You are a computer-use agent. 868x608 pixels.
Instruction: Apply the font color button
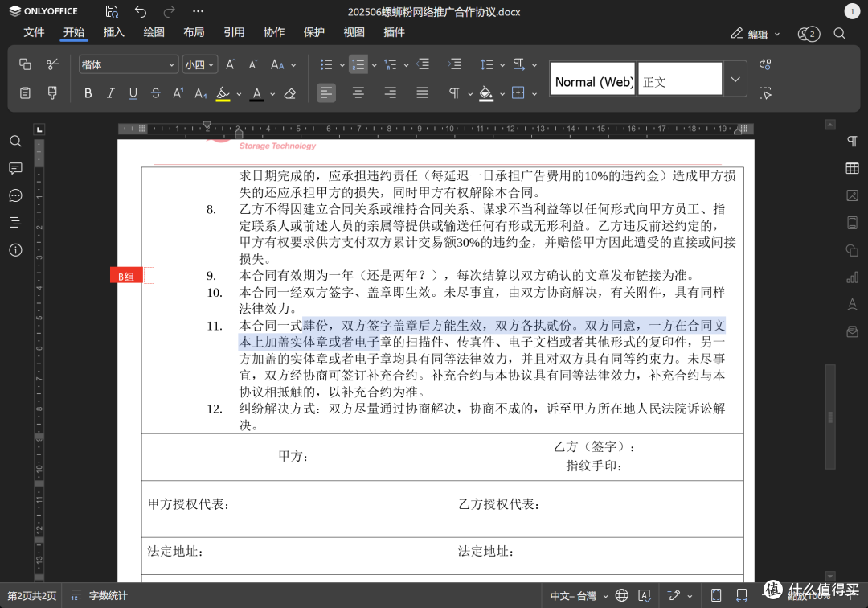(256, 93)
